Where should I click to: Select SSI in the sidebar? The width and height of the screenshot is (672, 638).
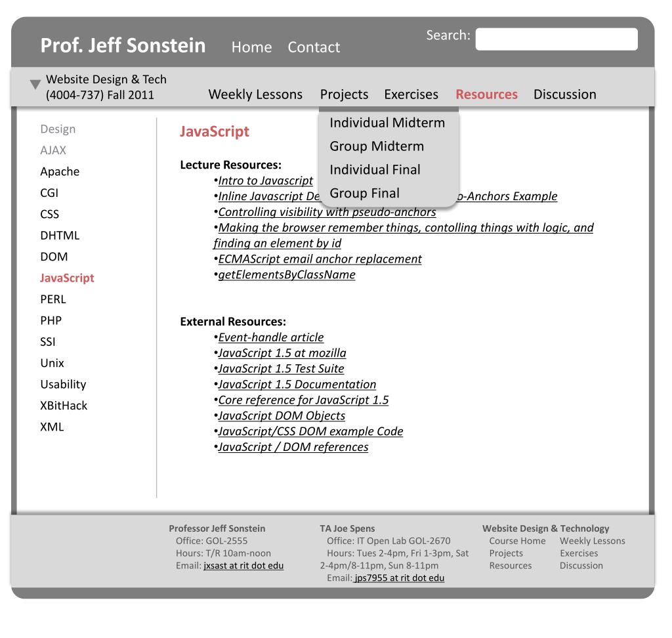pyautogui.click(x=48, y=342)
